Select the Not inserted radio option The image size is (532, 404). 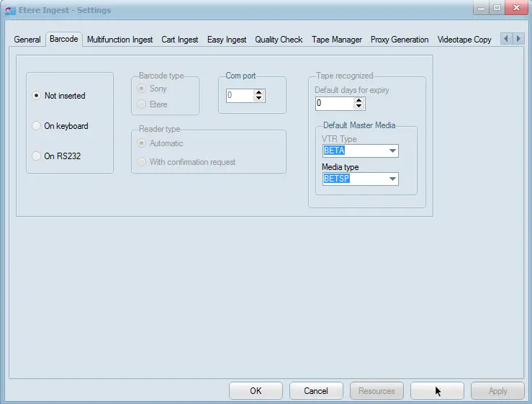37,96
